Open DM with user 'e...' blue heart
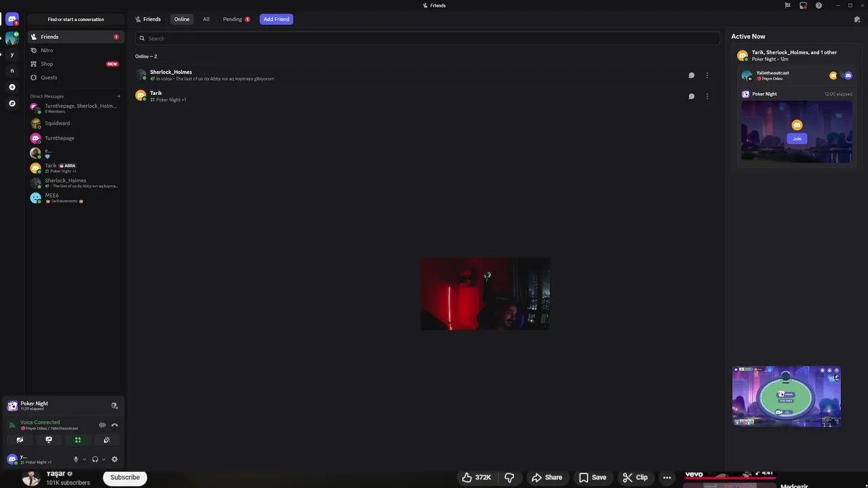This screenshot has height=488, width=868. [75, 153]
